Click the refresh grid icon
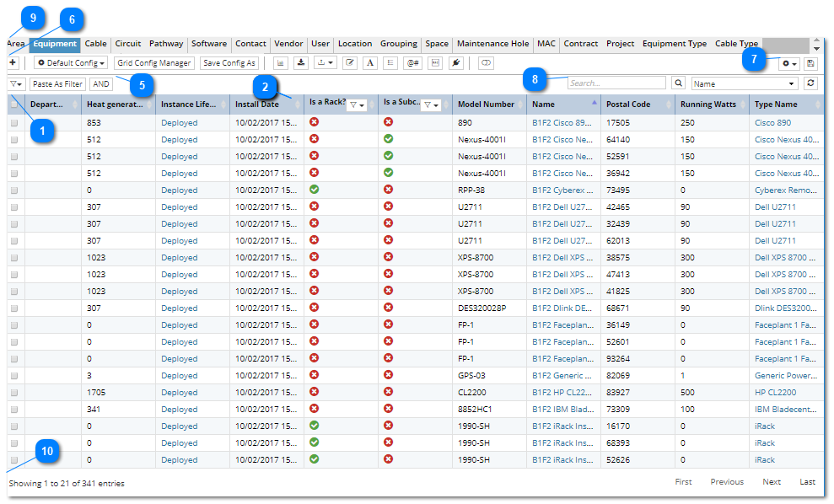The height and width of the screenshot is (504, 834). 810,83
